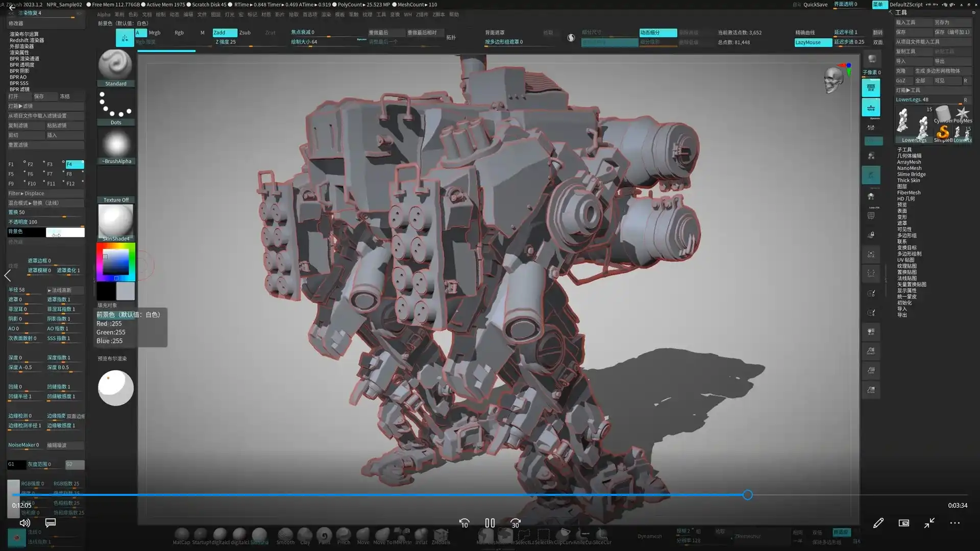980x551 pixels.
Task: Select the ZModeler brush
Action: pyautogui.click(x=441, y=535)
